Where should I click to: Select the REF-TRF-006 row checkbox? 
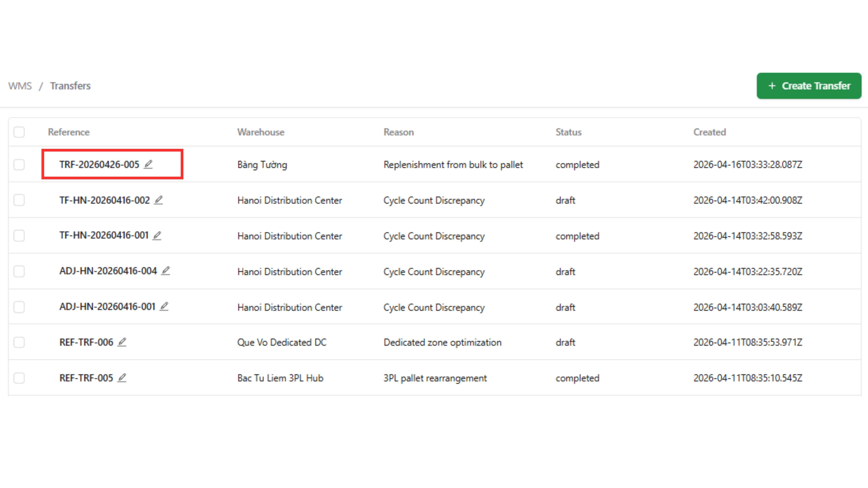(19, 342)
